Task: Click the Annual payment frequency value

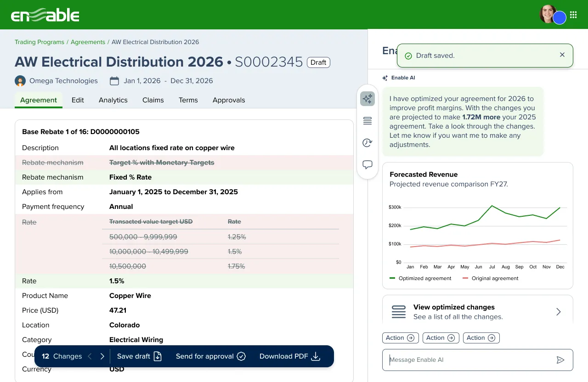Action: coord(121,207)
